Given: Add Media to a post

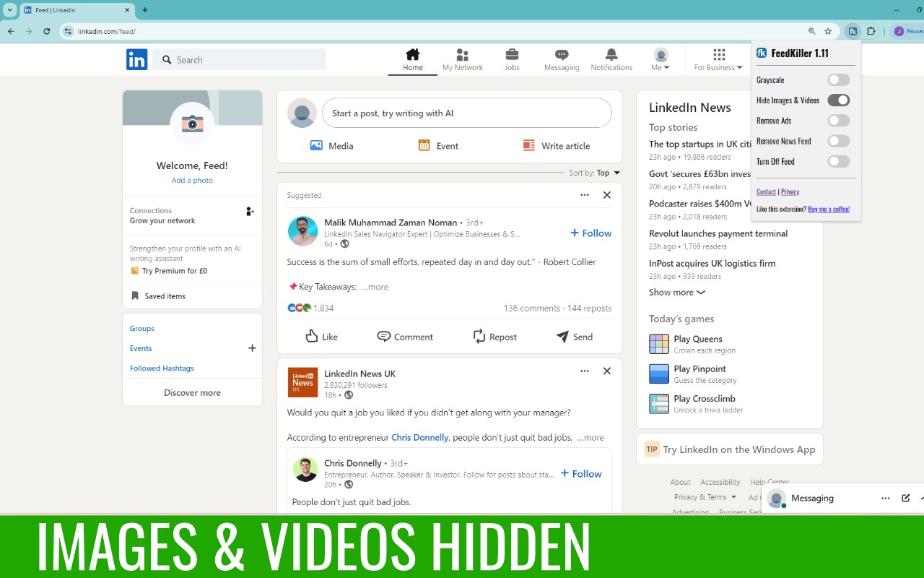Looking at the screenshot, I should coord(331,145).
